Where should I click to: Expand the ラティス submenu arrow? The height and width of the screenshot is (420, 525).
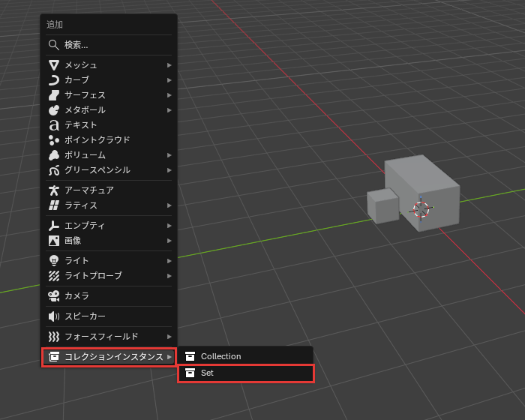(x=169, y=205)
